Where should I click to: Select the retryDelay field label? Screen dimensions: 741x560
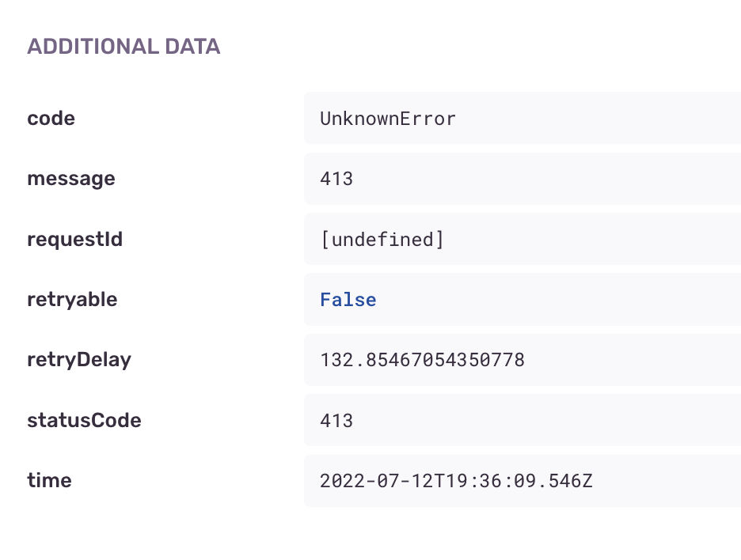(79, 360)
